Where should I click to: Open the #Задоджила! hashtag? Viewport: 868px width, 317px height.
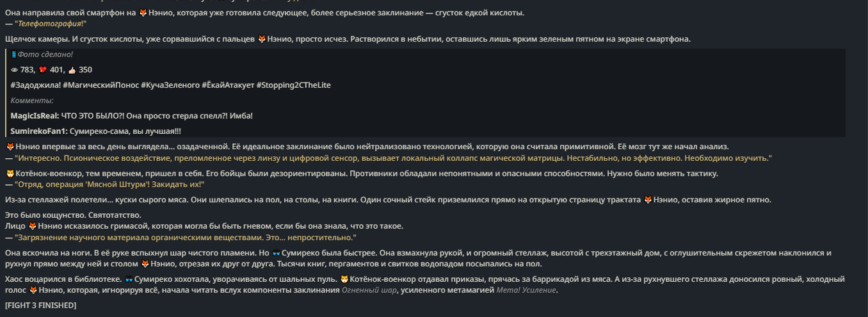(35, 85)
